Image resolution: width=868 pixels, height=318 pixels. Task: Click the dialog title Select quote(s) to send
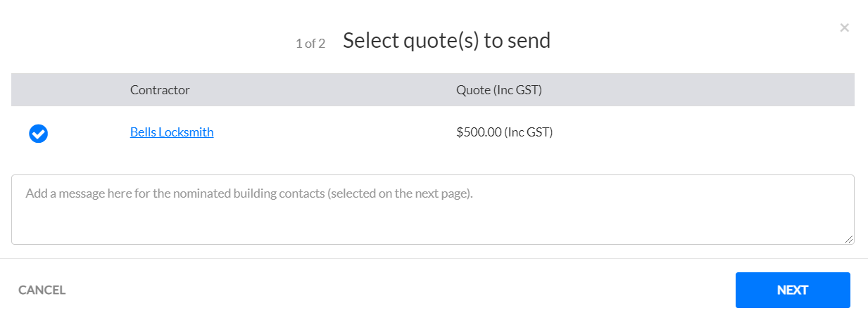pos(446,41)
